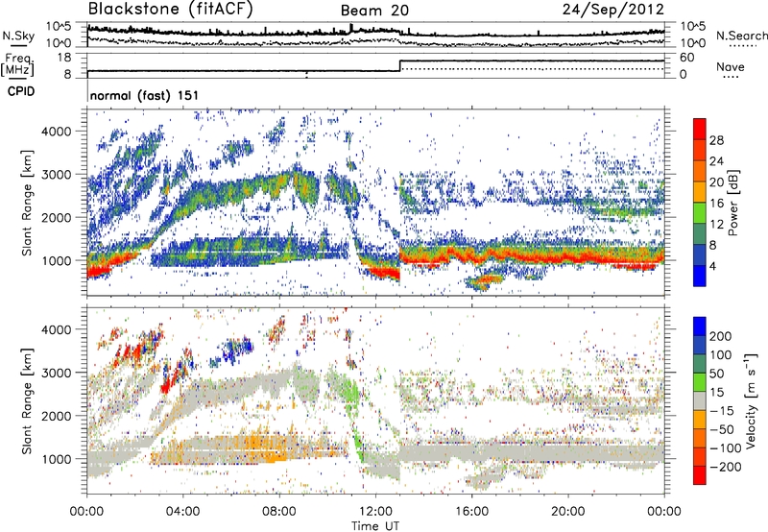Click the '200' velocity colorbar value
This screenshot has height=532, width=768.
721,336
